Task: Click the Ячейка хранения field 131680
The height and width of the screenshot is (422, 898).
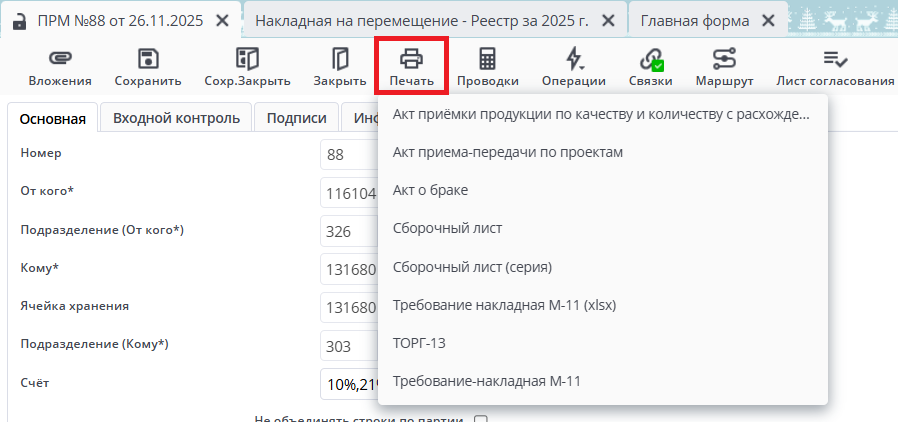Action: 349,307
